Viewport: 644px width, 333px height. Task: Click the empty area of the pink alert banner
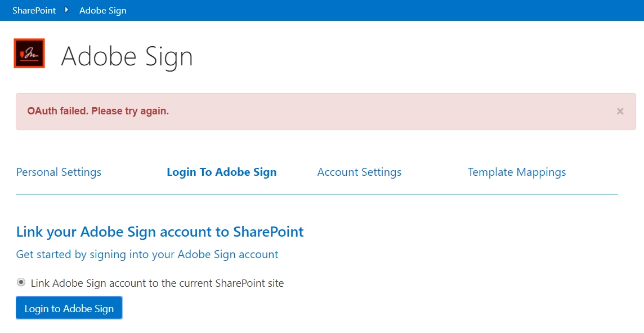tap(394, 112)
